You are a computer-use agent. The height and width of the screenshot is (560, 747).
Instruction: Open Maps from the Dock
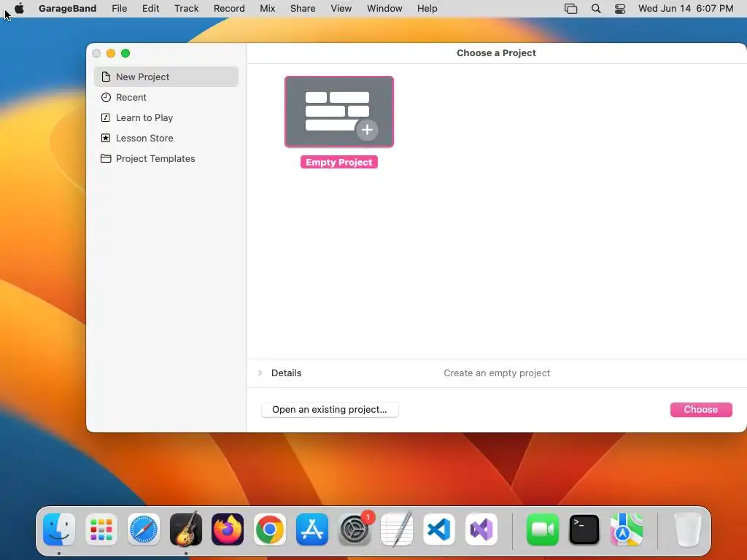pyautogui.click(x=627, y=529)
